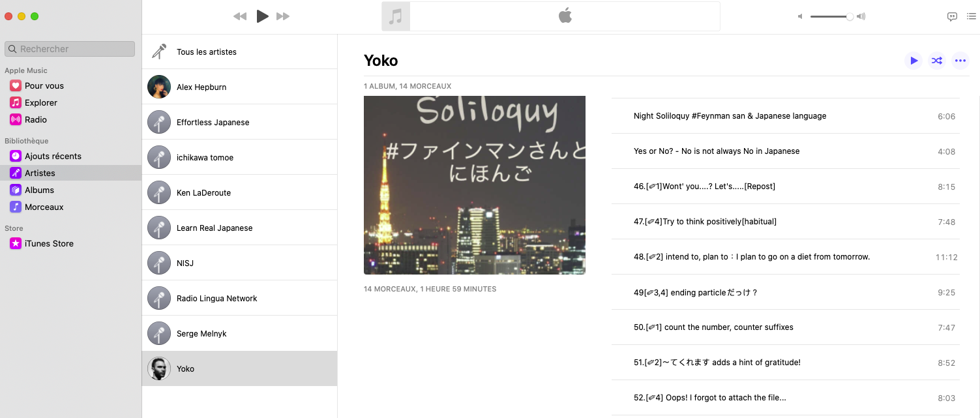This screenshot has height=418, width=980.
Task: Open iTunes Store in the sidebar
Action: pyautogui.click(x=70, y=243)
